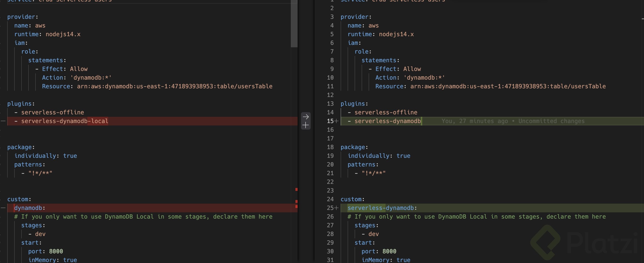The height and width of the screenshot is (263, 644).
Task: Select line number 24 in right pane
Action: coord(330,199)
